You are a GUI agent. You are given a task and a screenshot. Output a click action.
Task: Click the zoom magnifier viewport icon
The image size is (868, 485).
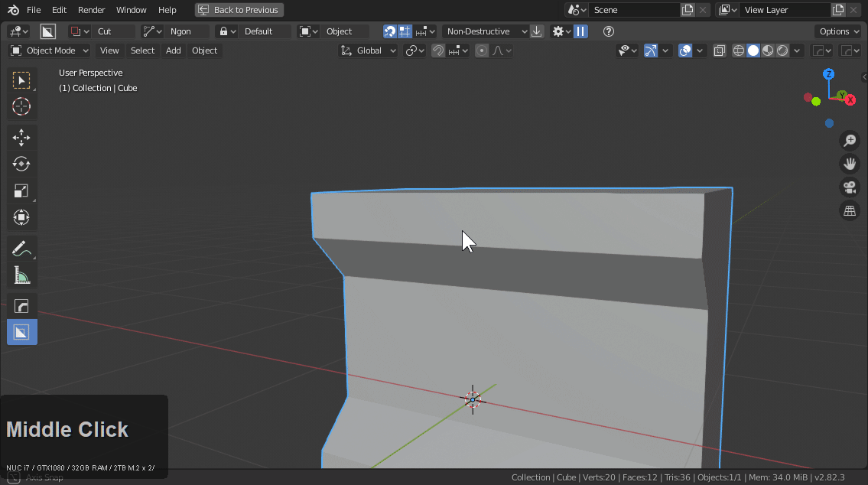pos(849,140)
